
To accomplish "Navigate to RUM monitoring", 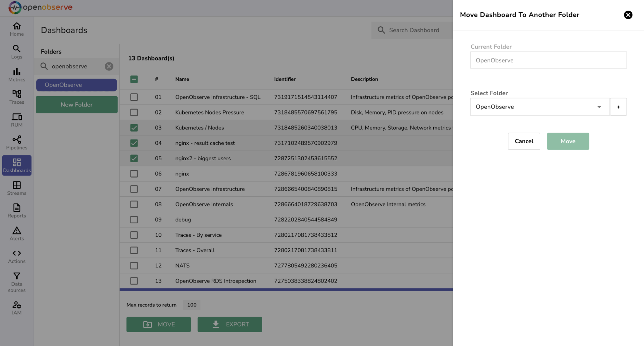I will [x=16, y=120].
